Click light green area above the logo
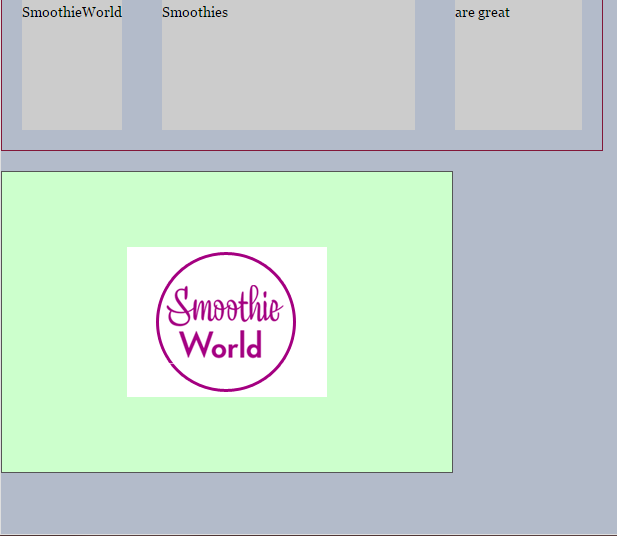 [x=227, y=208]
